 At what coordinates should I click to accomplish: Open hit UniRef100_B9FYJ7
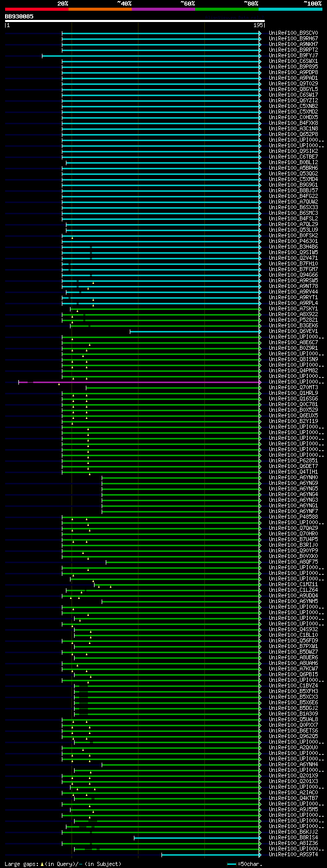293,56
